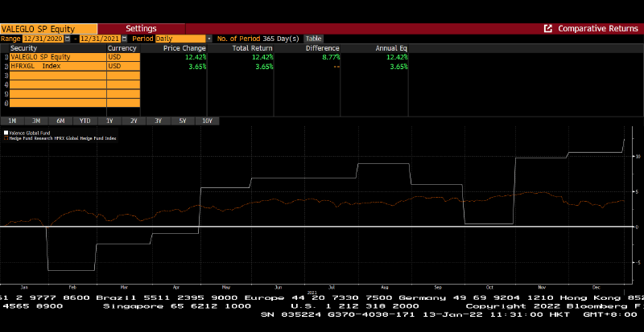Click HFRXGL Annual Eq value 3.65%
This screenshot has height=332, width=644.
coord(398,66)
